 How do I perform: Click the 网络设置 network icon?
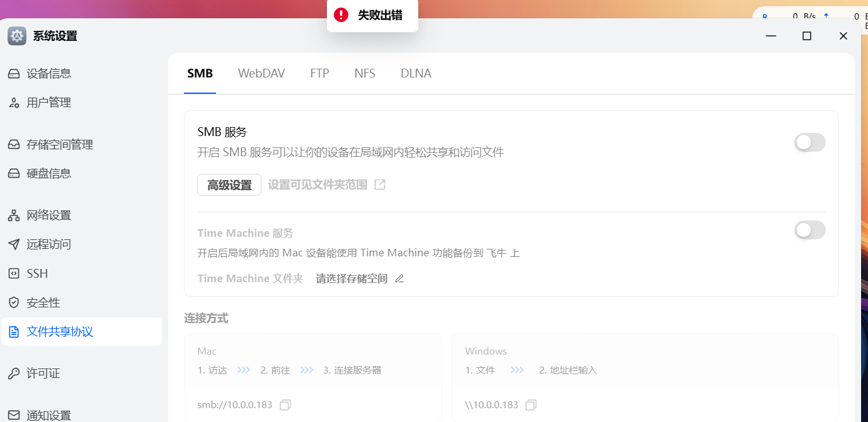[14, 215]
